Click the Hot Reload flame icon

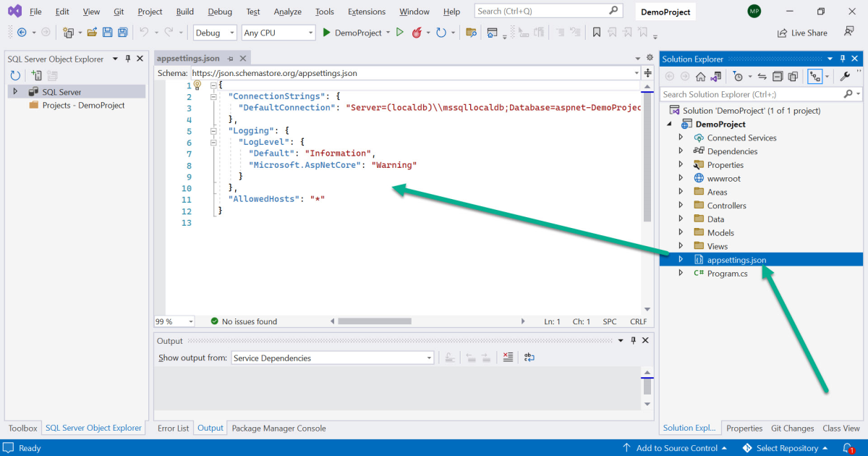point(417,33)
